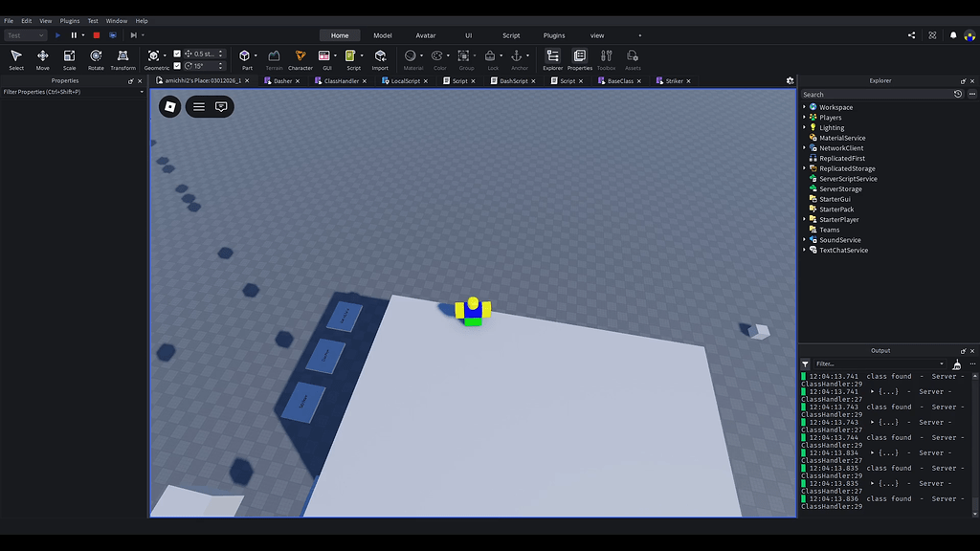
Task: Click the move snap increment field
Action: (204, 54)
